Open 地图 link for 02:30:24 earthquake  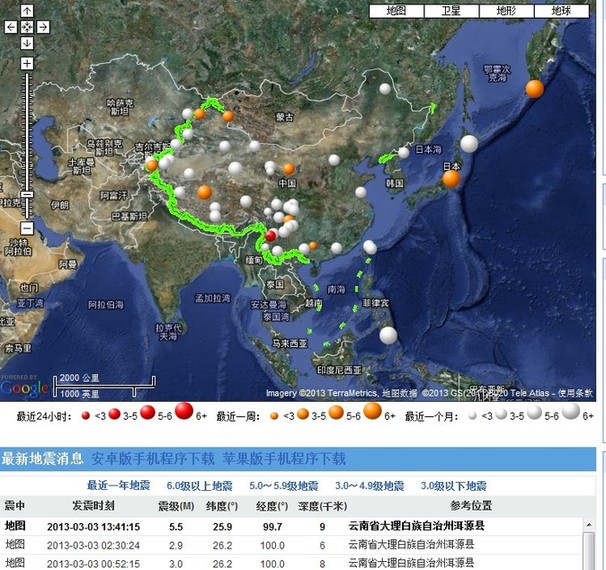pyautogui.click(x=15, y=545)
